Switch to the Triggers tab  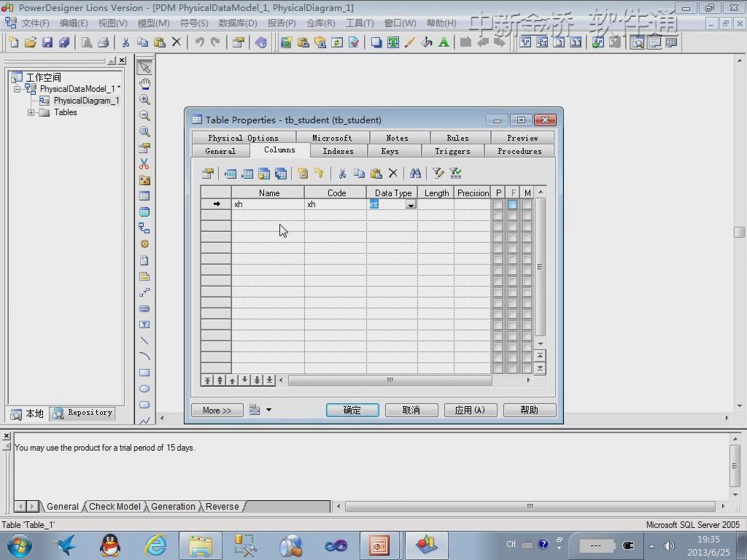click(452, 152)
